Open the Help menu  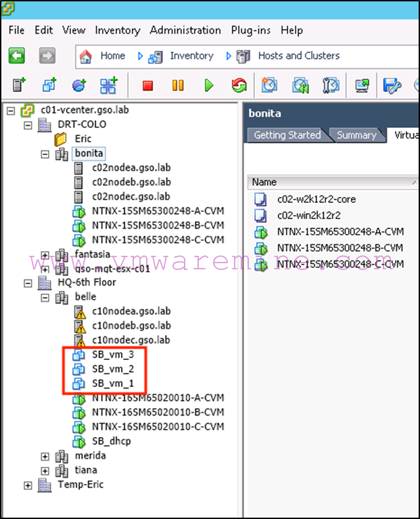click(291, 30)
